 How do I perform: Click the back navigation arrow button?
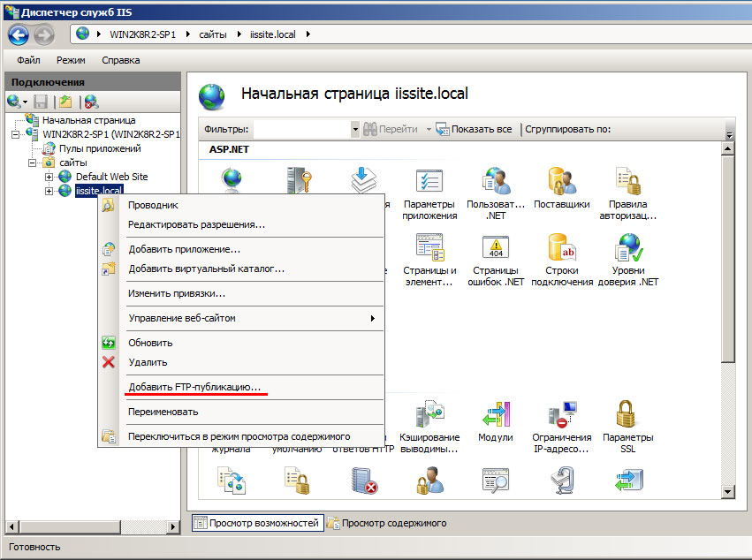coord(19,34)
